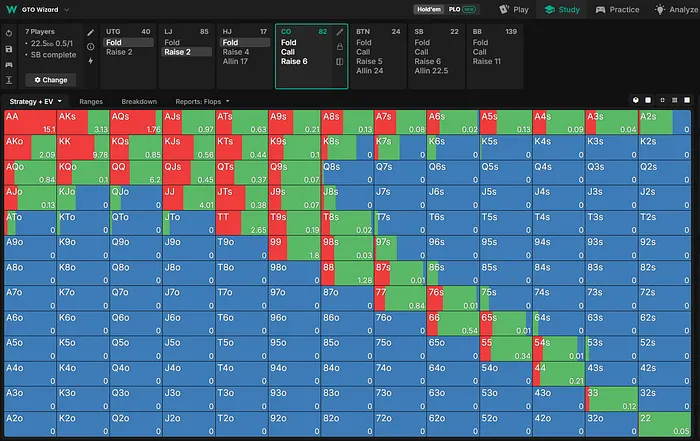Switch to the Breakdown tab

click(139, 102)
